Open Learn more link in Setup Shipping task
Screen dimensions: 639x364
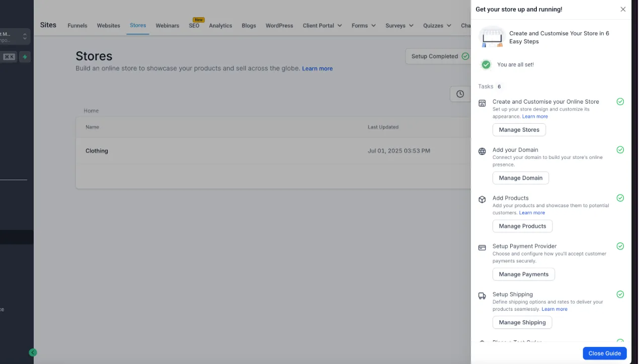(x=554, y=309)
